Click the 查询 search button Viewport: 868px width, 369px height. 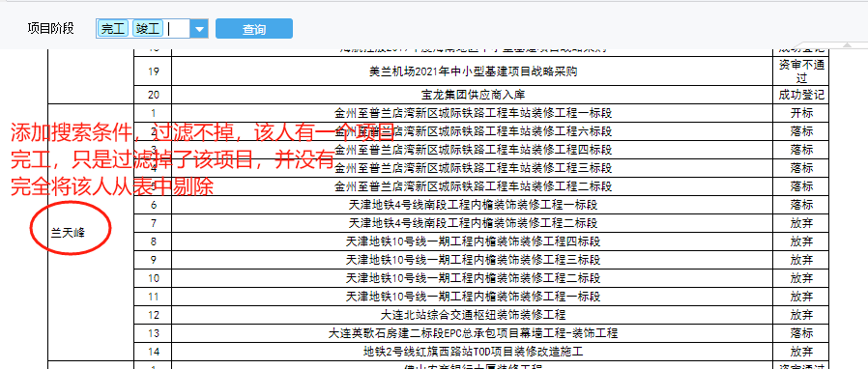(254, 29)
